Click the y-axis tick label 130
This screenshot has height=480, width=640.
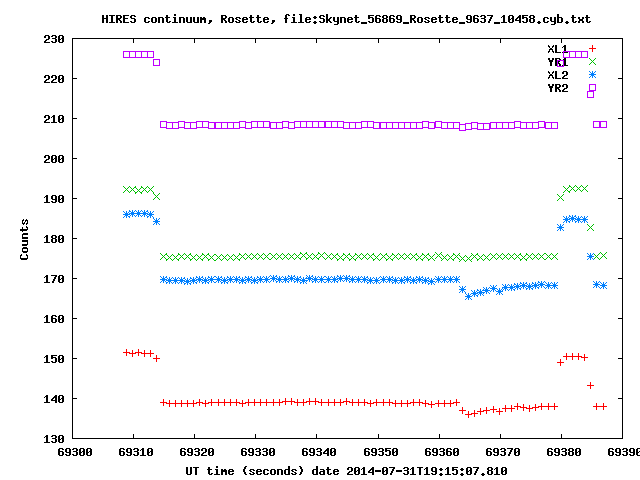coord(54,439)
